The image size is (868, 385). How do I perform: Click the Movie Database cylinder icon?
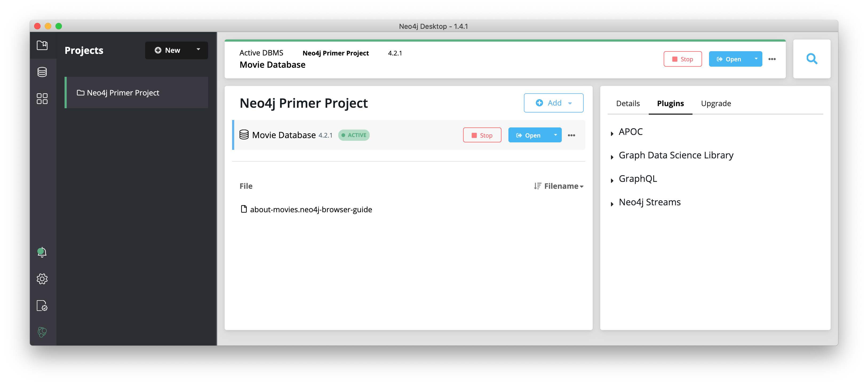pos(244,135)
